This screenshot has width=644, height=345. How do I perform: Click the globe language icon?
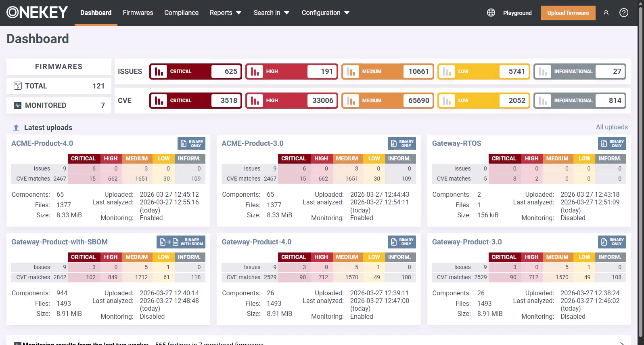[491, 13]
